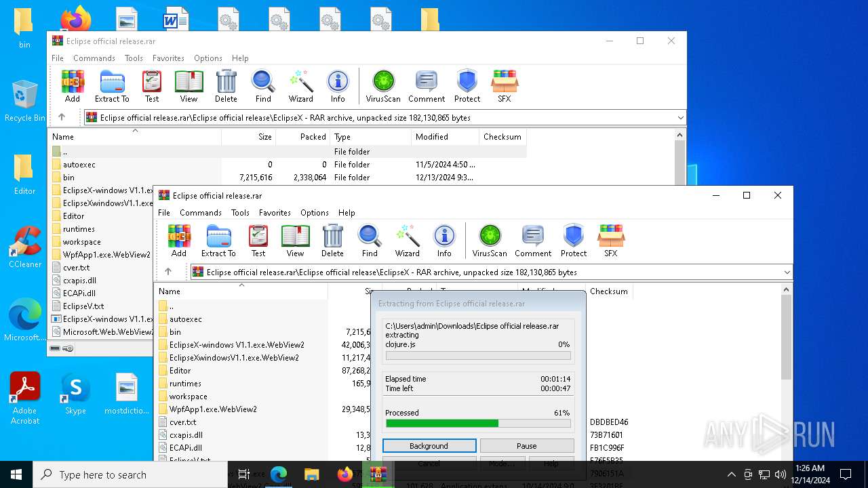868x488 pixels.
Task: Click Delete icon in front WinRAR window
Action: point(332,241)
